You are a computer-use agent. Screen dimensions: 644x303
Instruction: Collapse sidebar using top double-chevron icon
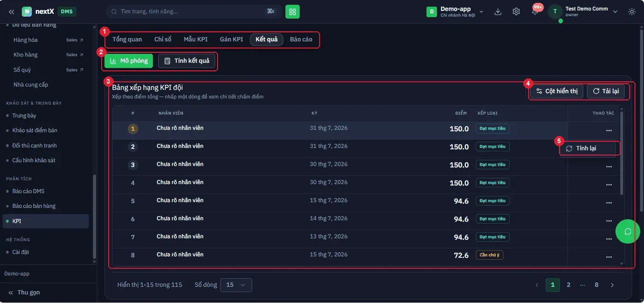(x=11, y=11)
